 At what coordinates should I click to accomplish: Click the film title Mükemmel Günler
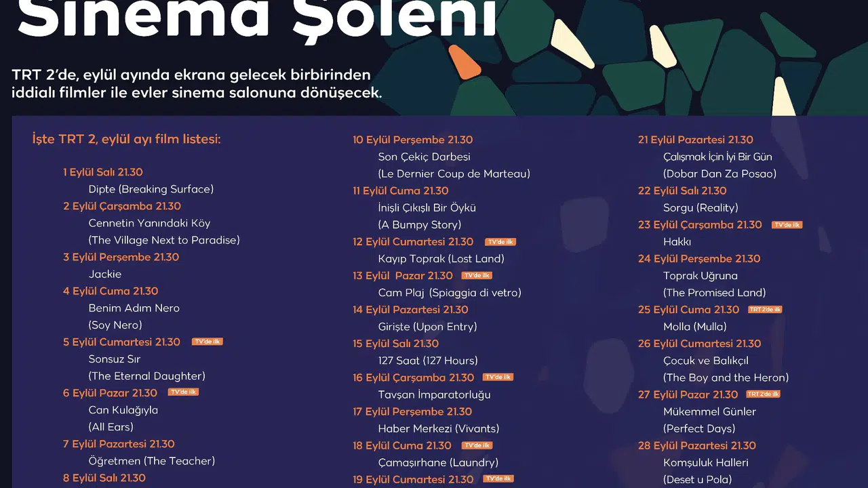pos(709,411)
